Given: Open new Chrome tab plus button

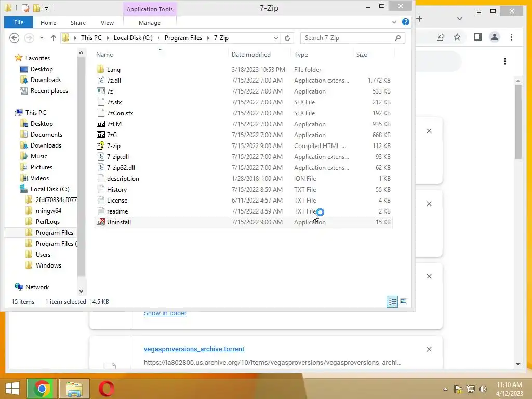Looking at the screenshot, I should pos(419,19).
